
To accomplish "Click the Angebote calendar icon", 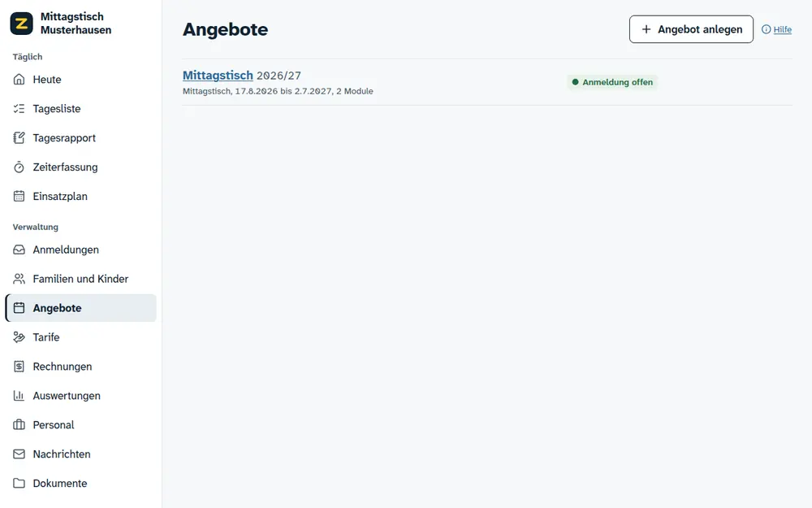I will pyautogui.click(x=19, y=308).
